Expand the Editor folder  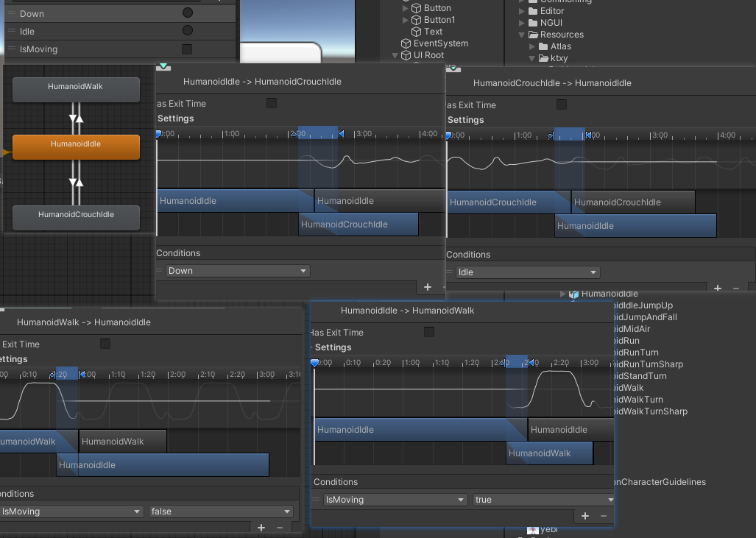click(x=521, y=10)
